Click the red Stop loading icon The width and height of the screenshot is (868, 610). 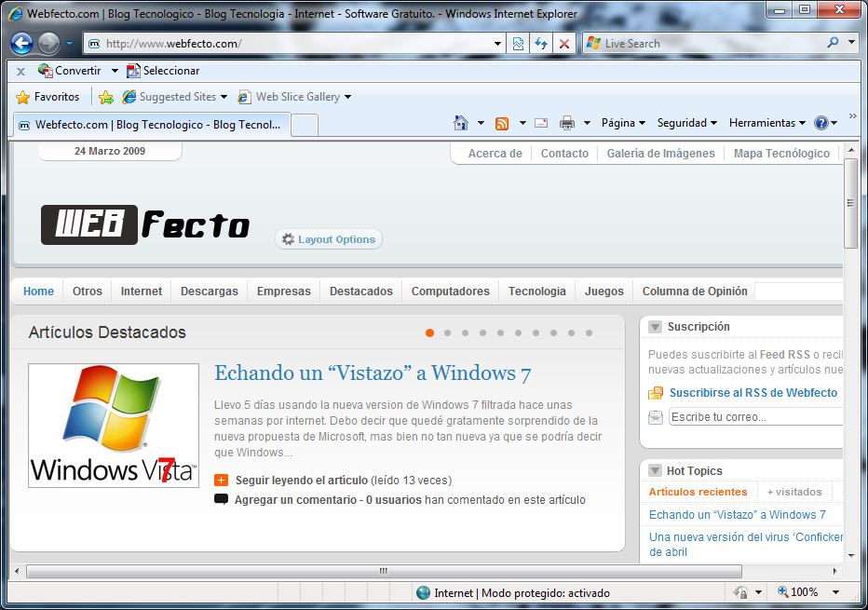click(563, 44)
